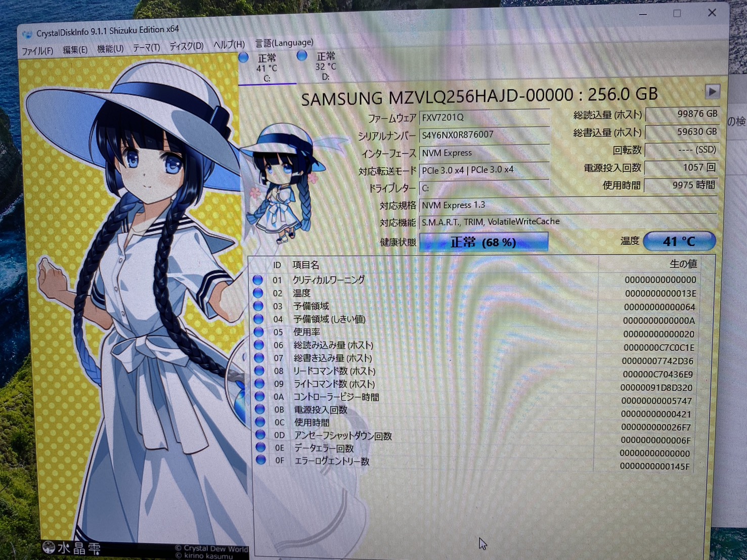Select the C: drive tab
The image size is (747, 560).
[267, 68]
